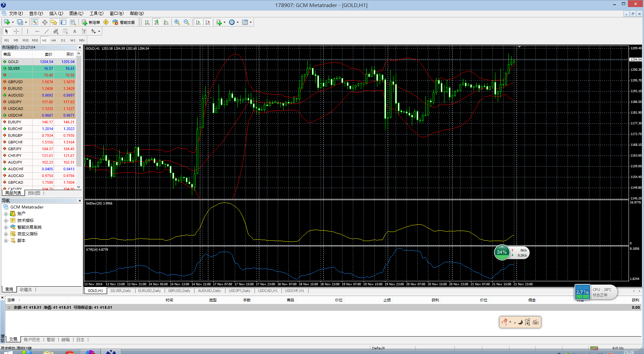Screen dimensions: 644x354
Task: Expand the 技术指标 tree node
Action: click(6, 221)
